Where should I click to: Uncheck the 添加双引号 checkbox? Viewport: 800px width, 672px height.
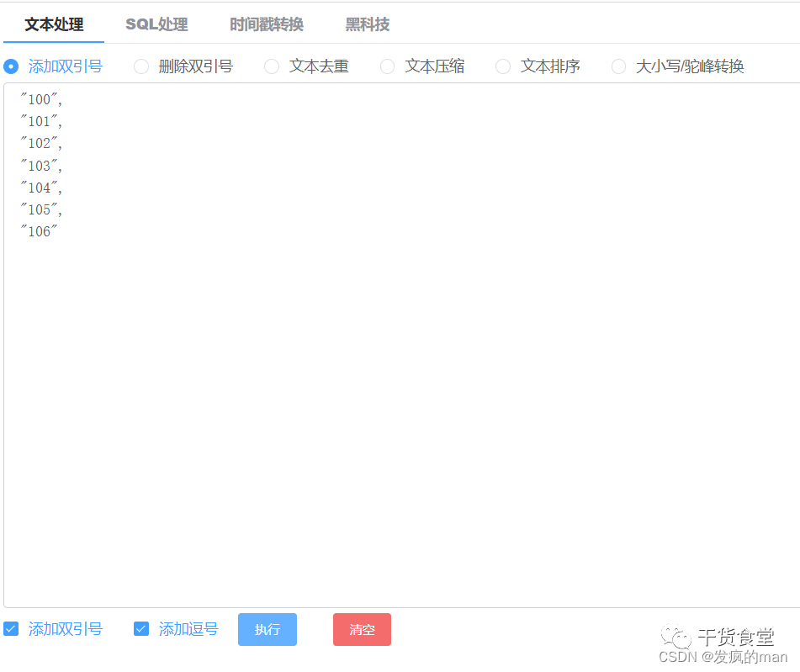[11, 628]
